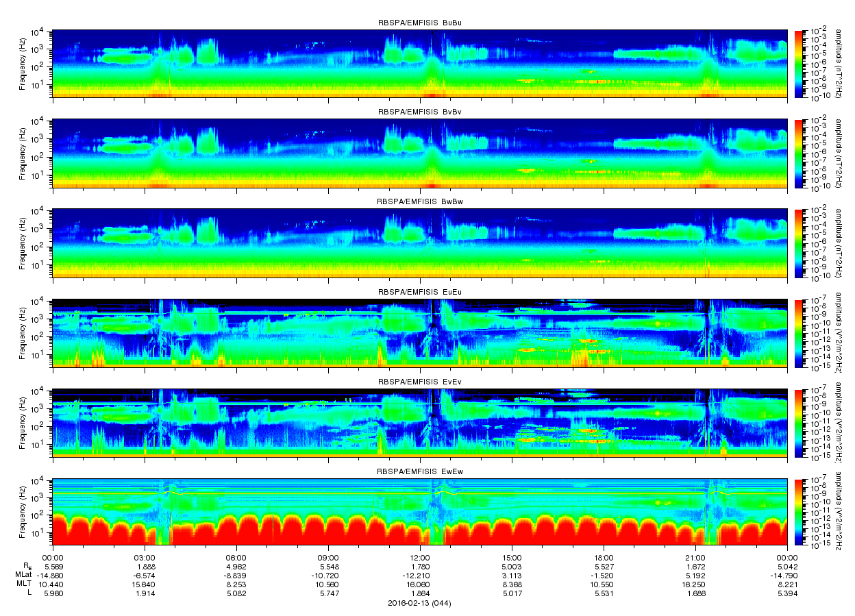Click the RBSPA/EMFISIS BwBw panel title
This screenshot has height=616, width=855.
click(420, 202)
